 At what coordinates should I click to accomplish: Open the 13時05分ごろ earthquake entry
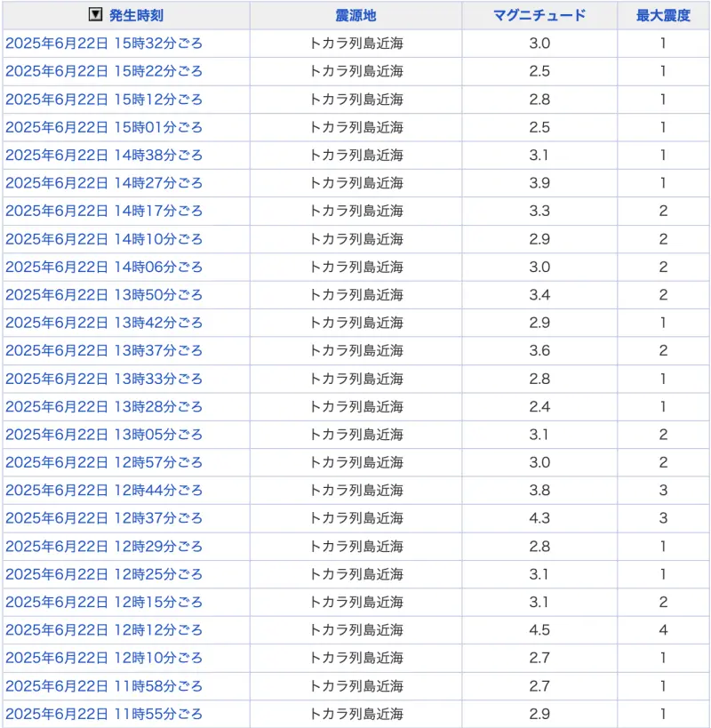tap(104, 435)
